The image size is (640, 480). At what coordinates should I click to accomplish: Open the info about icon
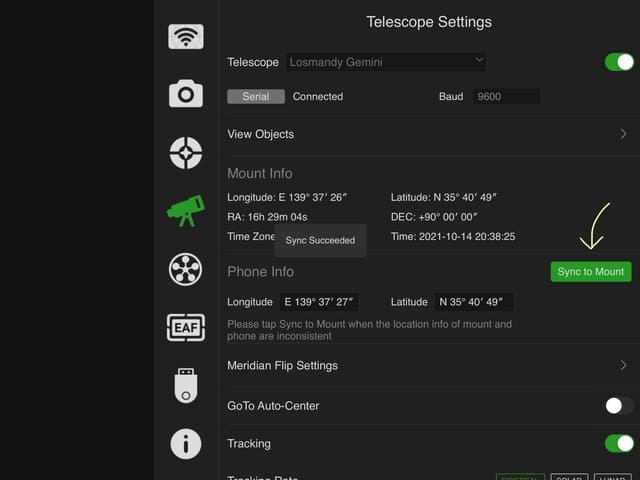(x=186, y=443)
